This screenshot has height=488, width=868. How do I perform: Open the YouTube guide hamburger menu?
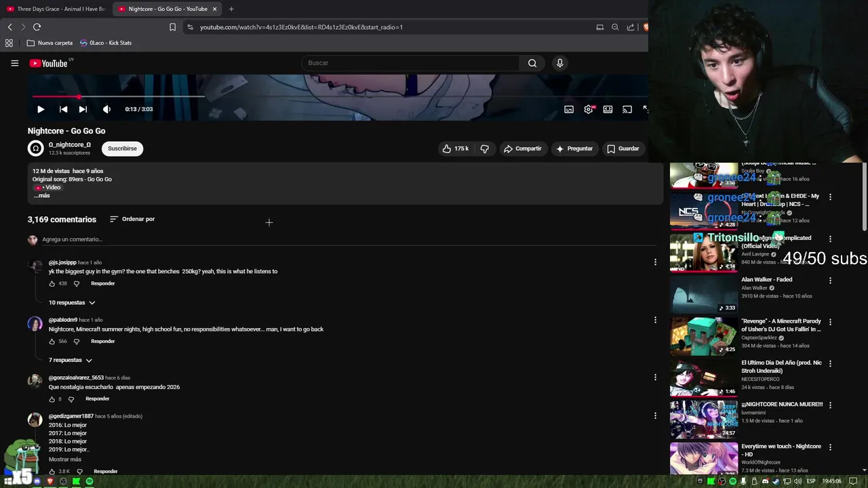tap(14, 63)
